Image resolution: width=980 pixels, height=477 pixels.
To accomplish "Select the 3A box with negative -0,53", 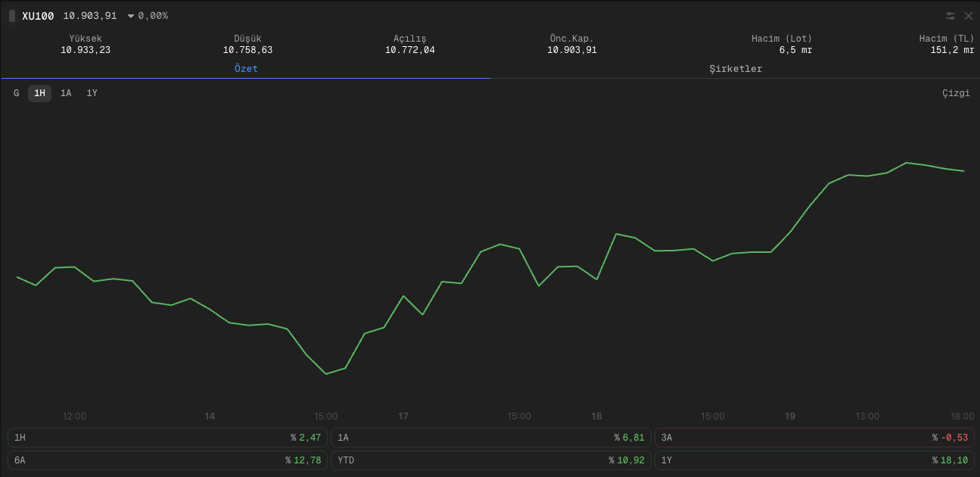I will point(814,438).
